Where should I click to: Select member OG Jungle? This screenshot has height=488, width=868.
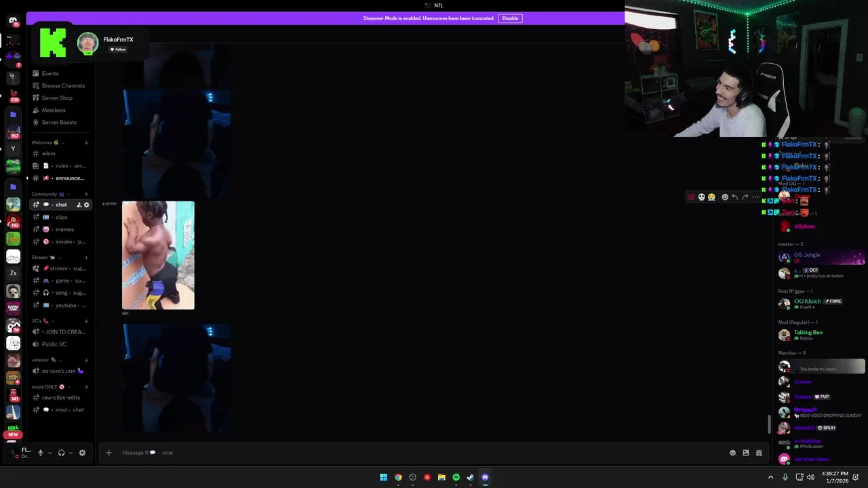coord(821,257)
